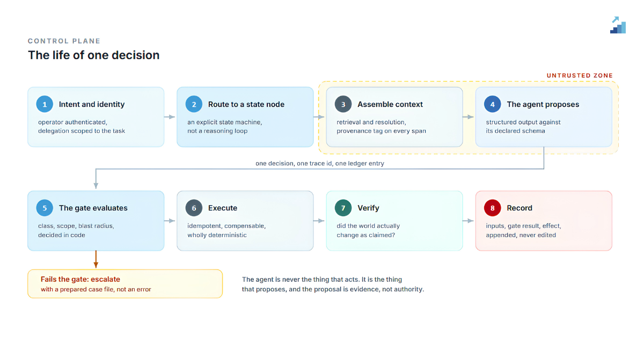The width and height of the screenshot is (644, 338).
Task: Click the Verify step title
Action: pyautogui.click(x=369, y=208)
